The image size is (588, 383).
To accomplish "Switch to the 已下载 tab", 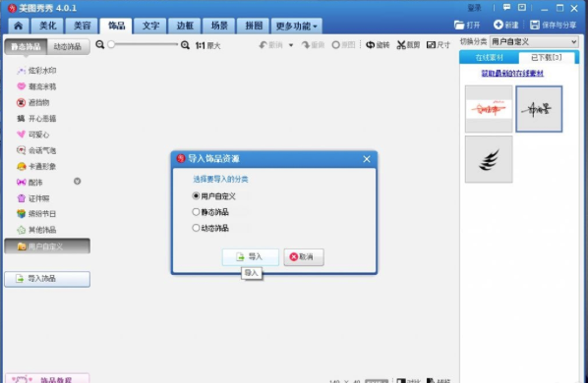I will click(547, 58).
